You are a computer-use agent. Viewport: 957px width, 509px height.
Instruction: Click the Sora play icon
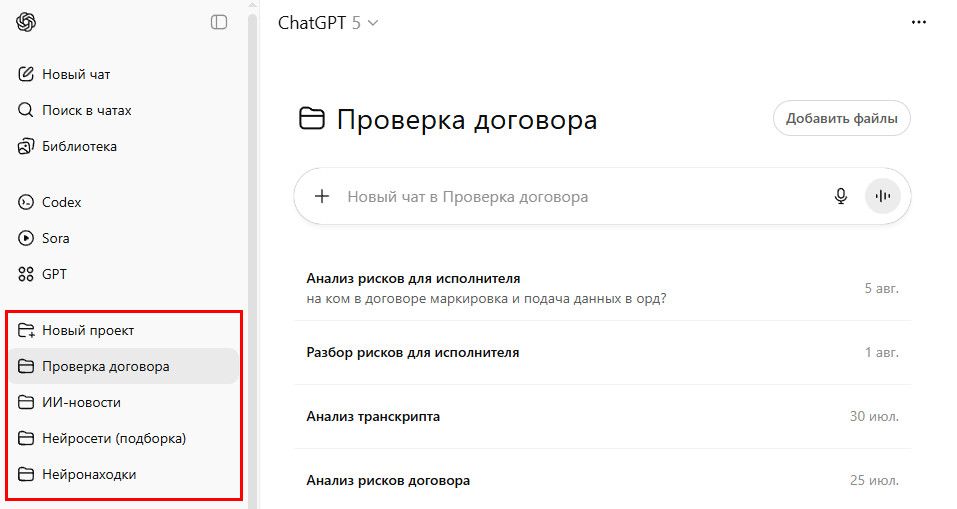pos(26,238)
